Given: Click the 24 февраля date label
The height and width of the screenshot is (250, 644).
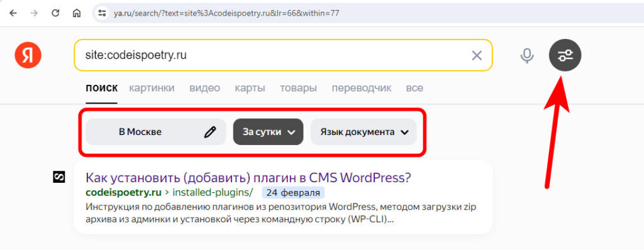Looking at the screenshot, I should (293, 192).
